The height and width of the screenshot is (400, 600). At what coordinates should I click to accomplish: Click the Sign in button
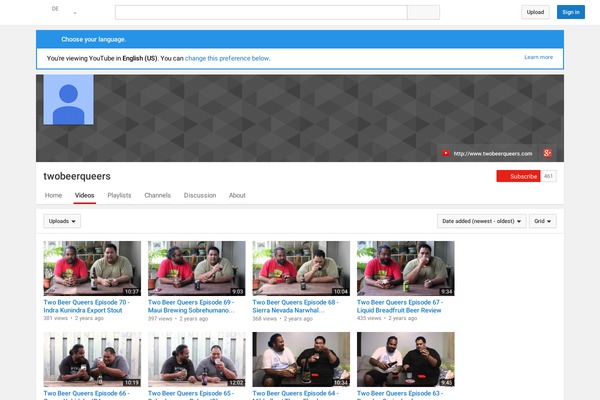pos(569,12)
